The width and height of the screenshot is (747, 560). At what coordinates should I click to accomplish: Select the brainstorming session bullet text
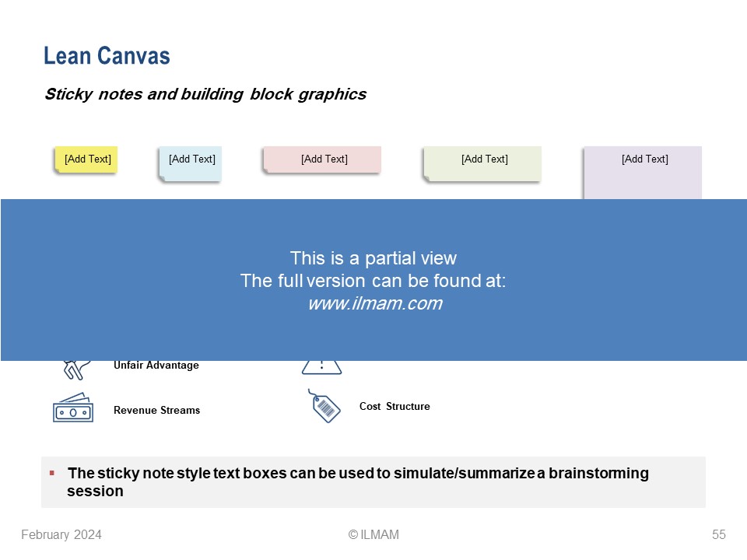point(358,481)
